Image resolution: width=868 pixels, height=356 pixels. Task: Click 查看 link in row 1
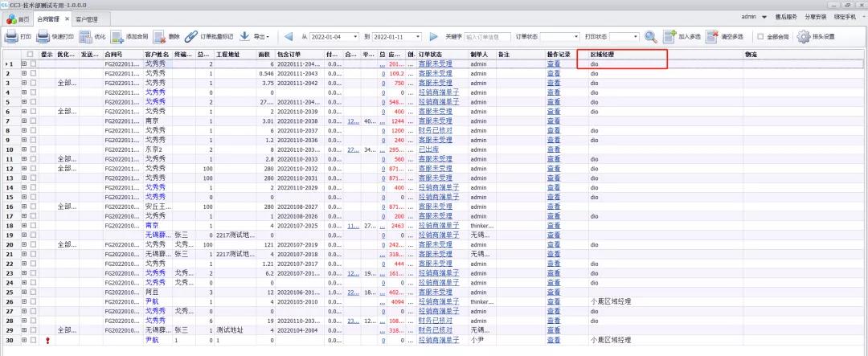click(x=553, y=63)
